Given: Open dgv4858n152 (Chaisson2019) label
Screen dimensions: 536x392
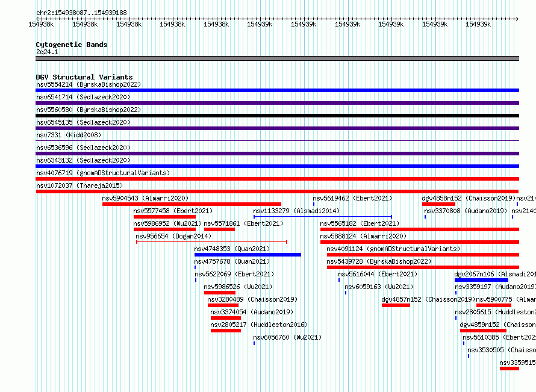Looking at the screenshot, I should [x=469, y=198].
